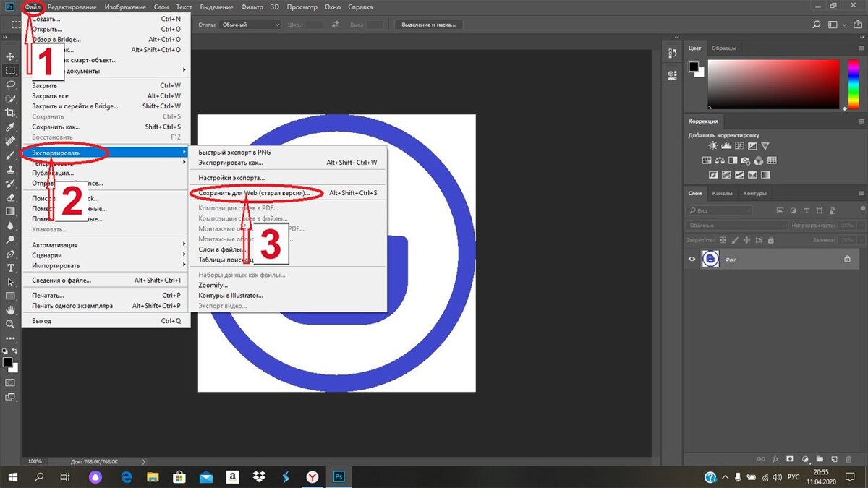Select the Eyedropper tool
This screenshot has width=868, height=488.
10,127
